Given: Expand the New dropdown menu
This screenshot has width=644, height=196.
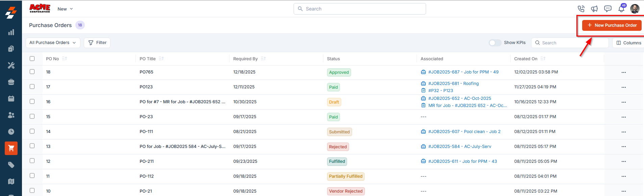Looking at the screenshot, I should [x=65, y=9].
